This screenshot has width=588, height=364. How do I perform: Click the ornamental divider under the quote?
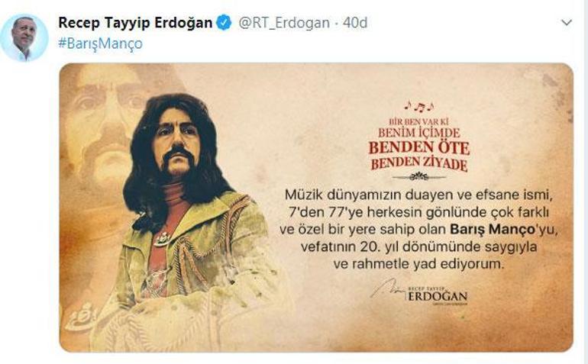click(x=419, y=176)
